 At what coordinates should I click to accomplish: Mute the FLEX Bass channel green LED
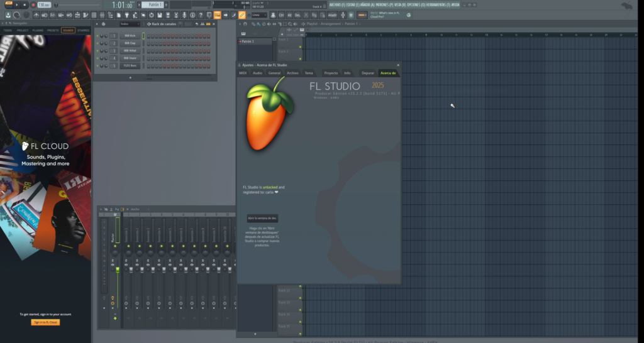click(x=97, y=65)
